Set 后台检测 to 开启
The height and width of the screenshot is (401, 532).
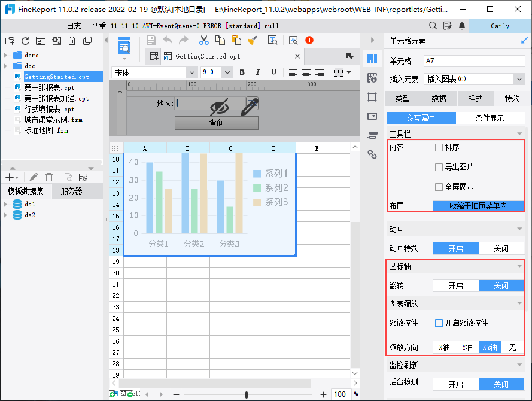pos(455,384)
